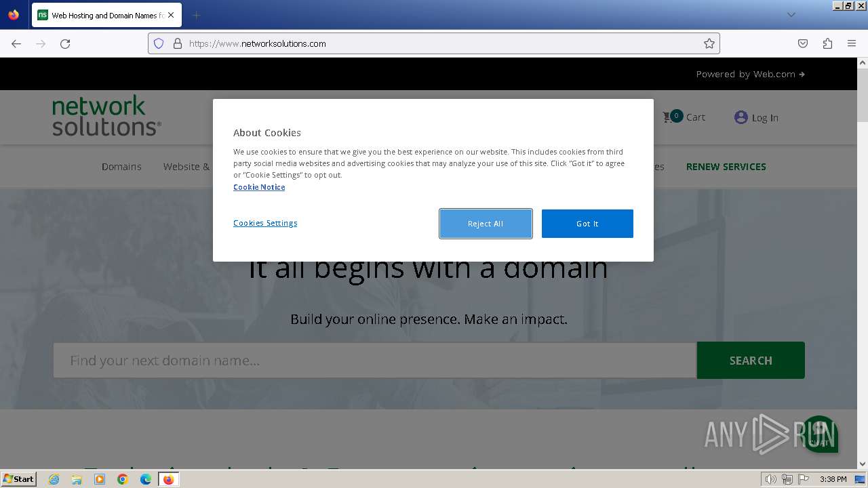
Task: Accept cookies with Got It button
Action: tap(587, 224)
